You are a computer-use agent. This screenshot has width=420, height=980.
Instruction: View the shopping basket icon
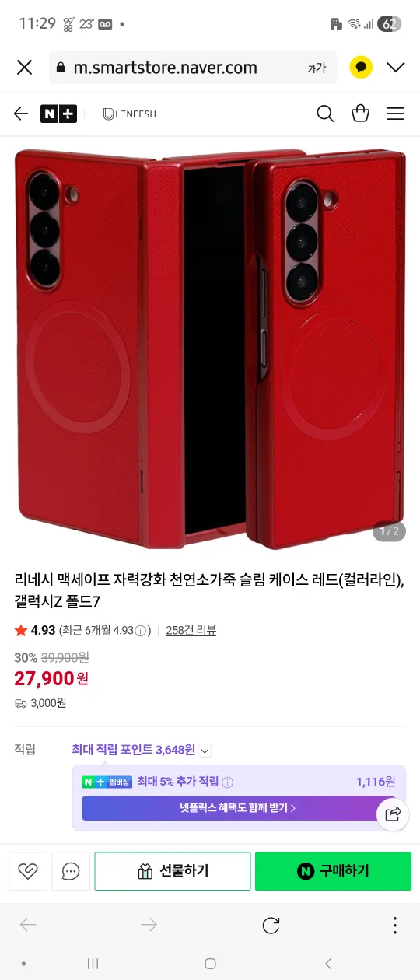[x=360, y=114]
